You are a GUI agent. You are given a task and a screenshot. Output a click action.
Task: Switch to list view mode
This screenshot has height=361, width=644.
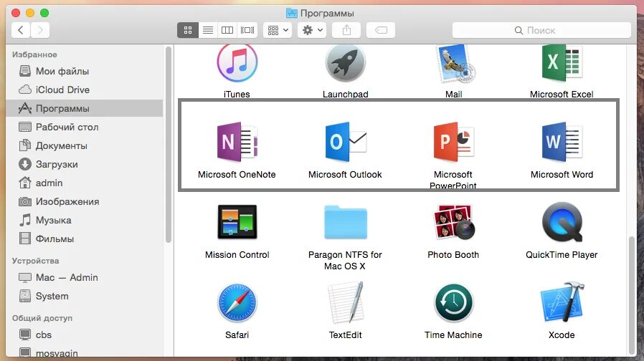coord(208,30)
